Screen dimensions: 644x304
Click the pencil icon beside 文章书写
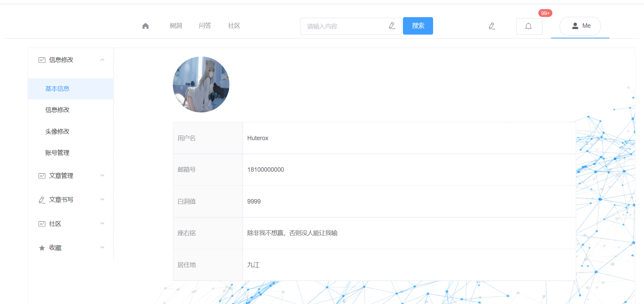point(42,200)
